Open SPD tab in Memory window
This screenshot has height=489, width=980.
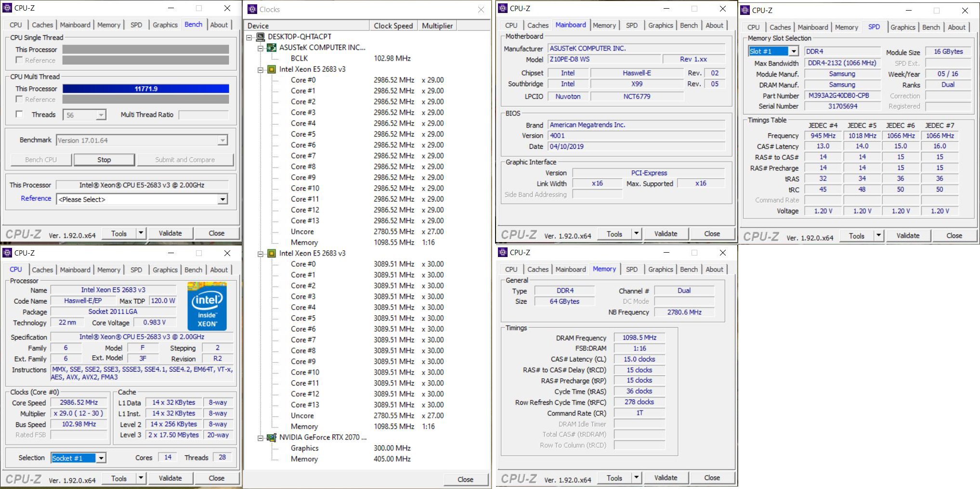(x=632, y=270)
